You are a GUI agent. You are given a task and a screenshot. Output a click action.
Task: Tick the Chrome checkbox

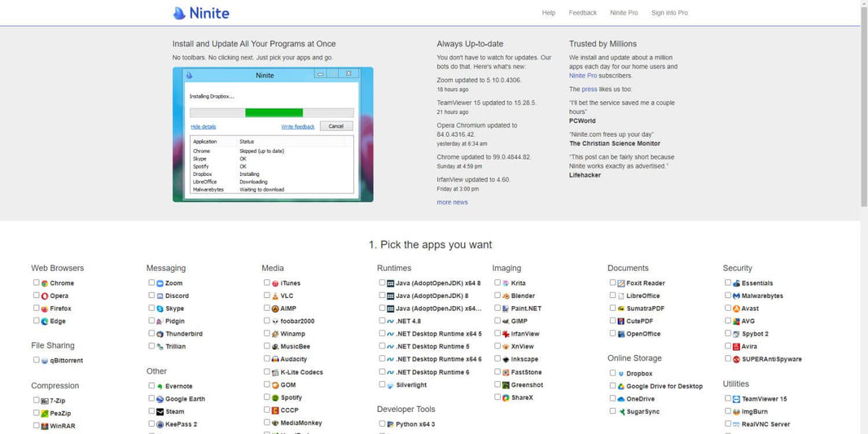click(36, 283)
